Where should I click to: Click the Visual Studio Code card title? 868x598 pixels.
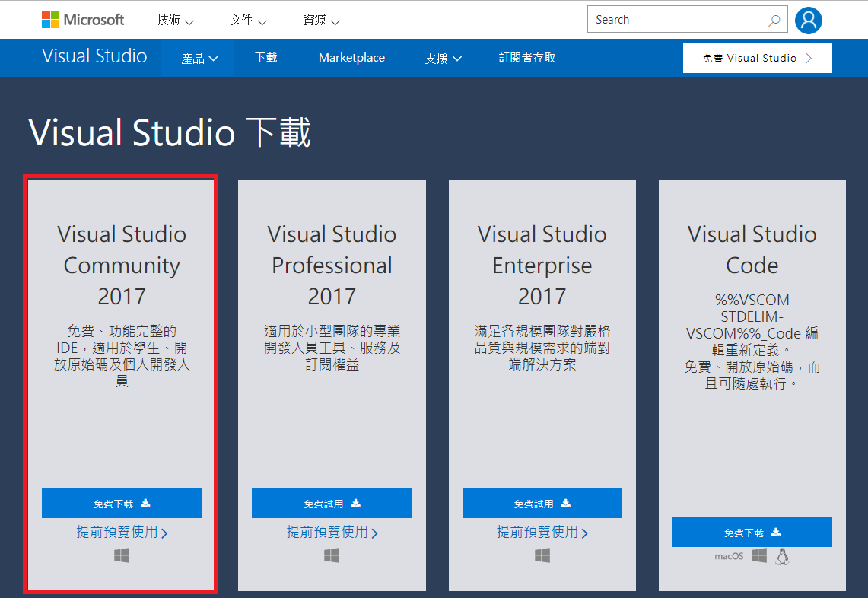click(752, 250)
